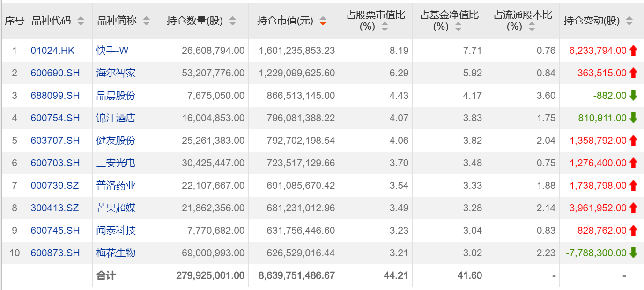The image size is (644, 290).
Task: Click the 持仓变动(股) sort arrows
Action: coord(629,21)
